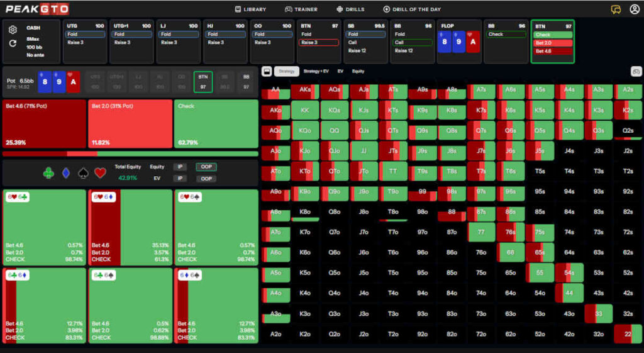The width and height of the screenshot is (644, 353).
Task: Open the settings gear in CASH panel
Action: click(x=13, y=30)
